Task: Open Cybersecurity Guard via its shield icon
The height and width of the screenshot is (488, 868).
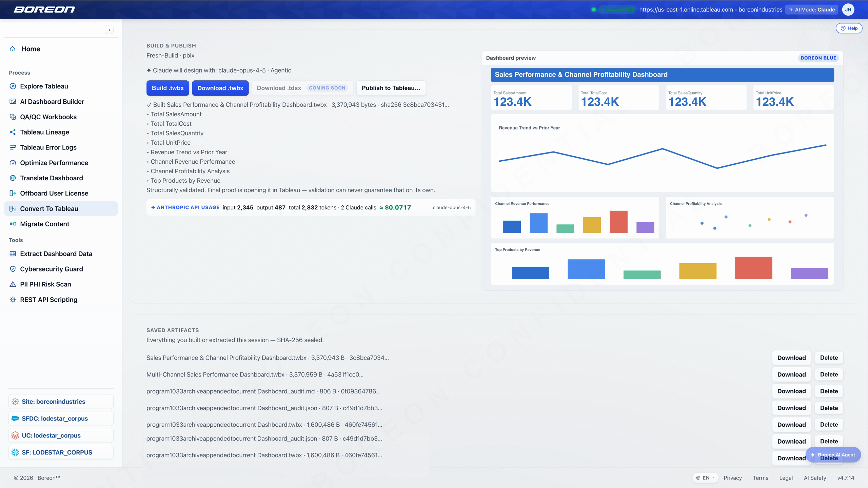Action: click(x=13, y=269)
